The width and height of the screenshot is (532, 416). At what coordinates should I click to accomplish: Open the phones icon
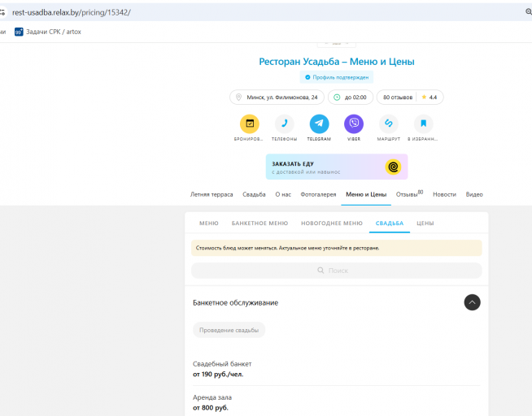pos(285,123)
